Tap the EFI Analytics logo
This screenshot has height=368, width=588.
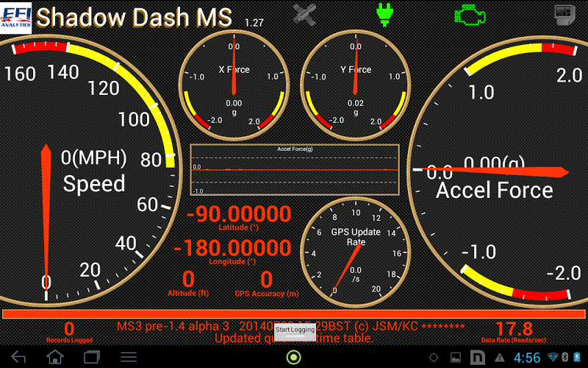coord(15,18)
